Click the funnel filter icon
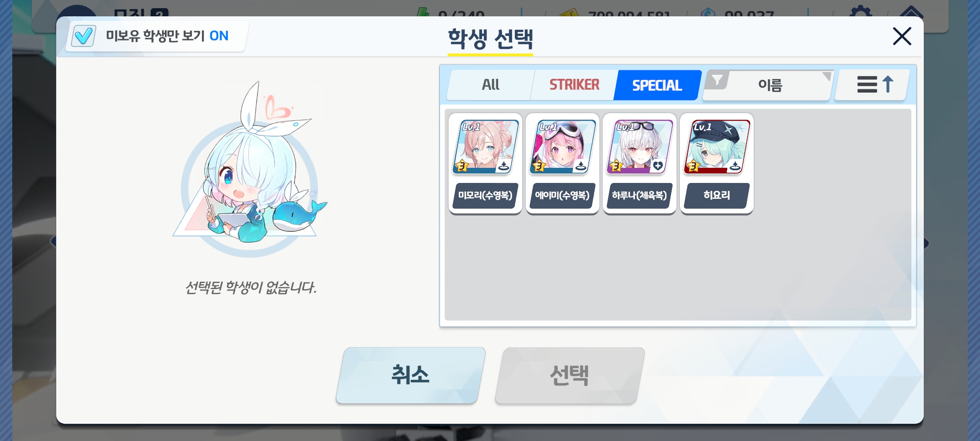 click(717, 80)
